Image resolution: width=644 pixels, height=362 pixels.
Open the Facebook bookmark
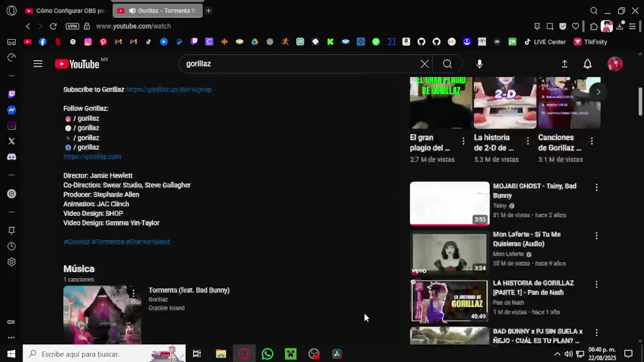click(43, 42)
